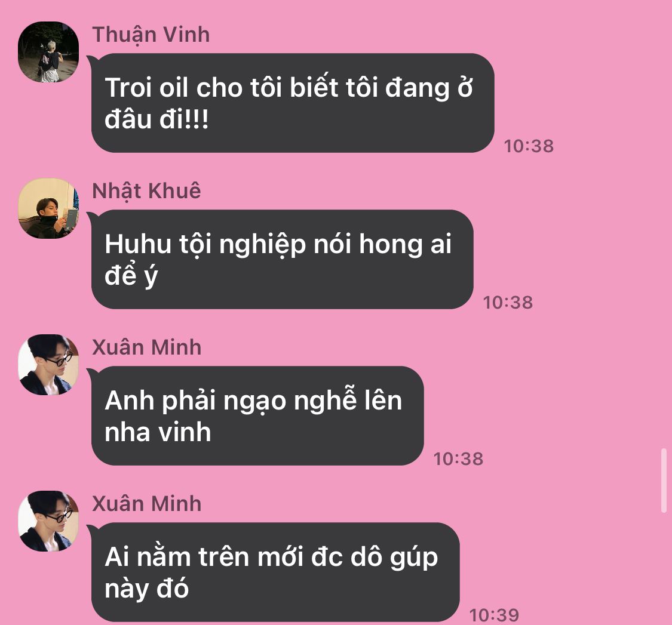Select Xuân Minh name above ngạo nghễ message
672x625 pixels.
(146, 347)
